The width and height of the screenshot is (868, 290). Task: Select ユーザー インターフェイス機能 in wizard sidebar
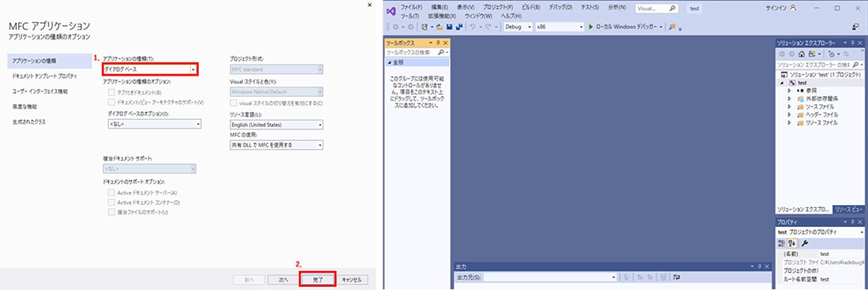pyautogui.click(x=40, y=91)
